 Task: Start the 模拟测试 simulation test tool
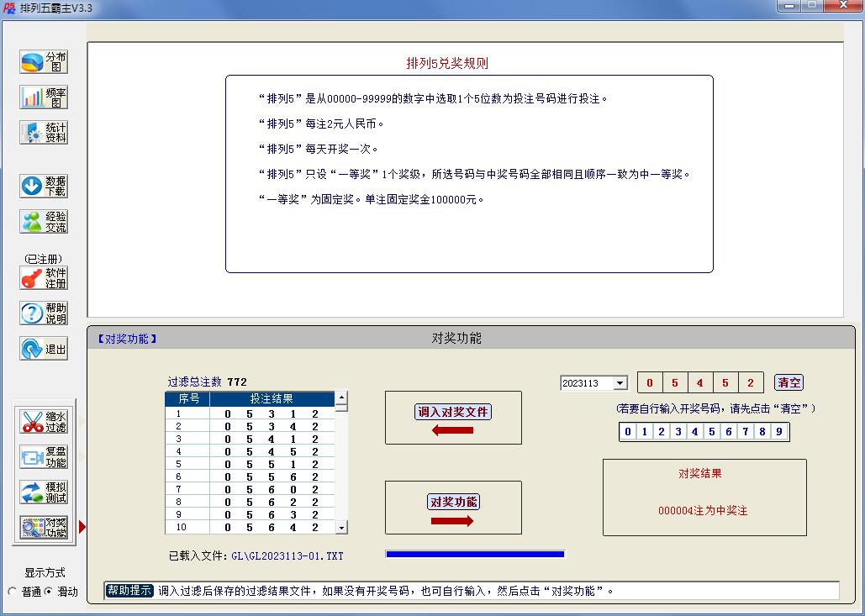(42, 492)
